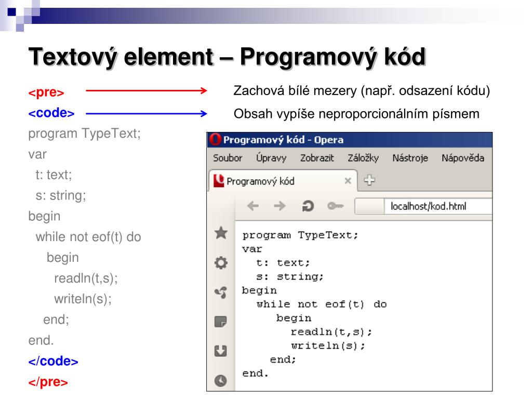The height and width of the screenshot is (399, 532).
Task: Click 's: string;' in the browser page
Action: click(290, 277)
